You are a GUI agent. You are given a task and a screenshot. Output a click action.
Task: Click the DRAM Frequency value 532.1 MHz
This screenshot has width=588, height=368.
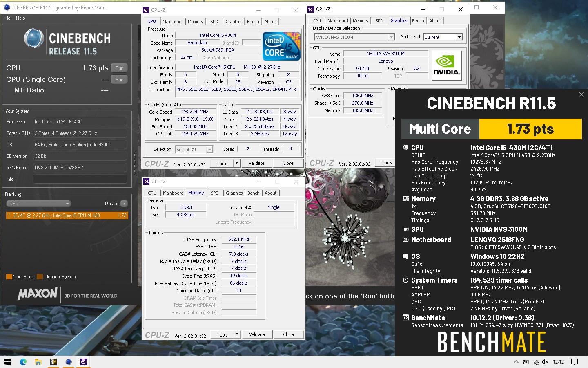click(x=239, y=240)
